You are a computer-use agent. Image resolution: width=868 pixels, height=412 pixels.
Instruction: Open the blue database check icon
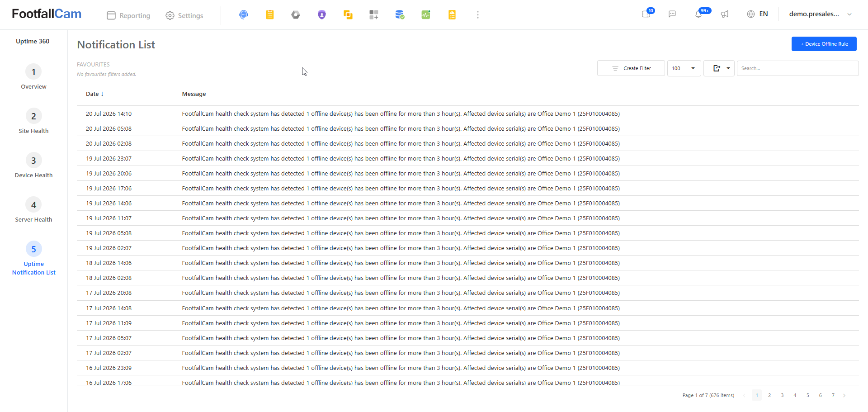coord(400,15)
